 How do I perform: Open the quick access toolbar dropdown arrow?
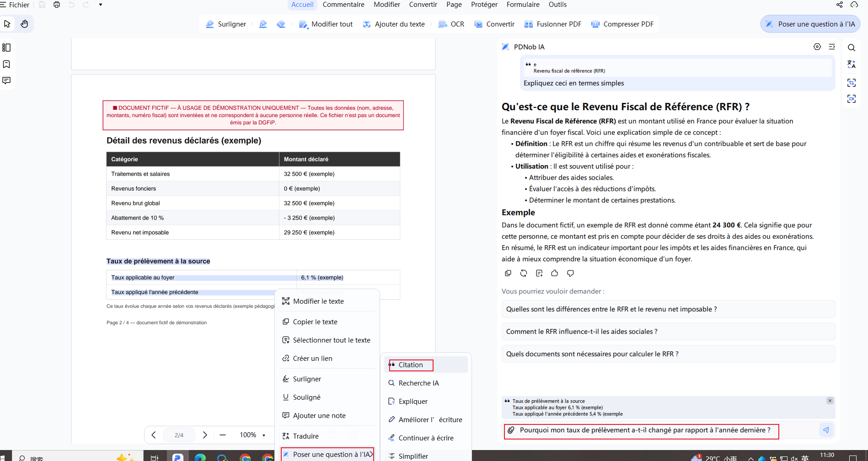(x=101, y=5)
